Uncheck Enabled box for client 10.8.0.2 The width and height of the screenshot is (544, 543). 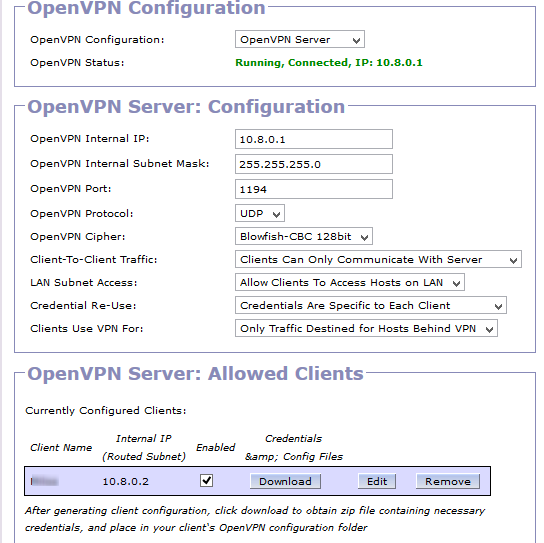(206, 481)
